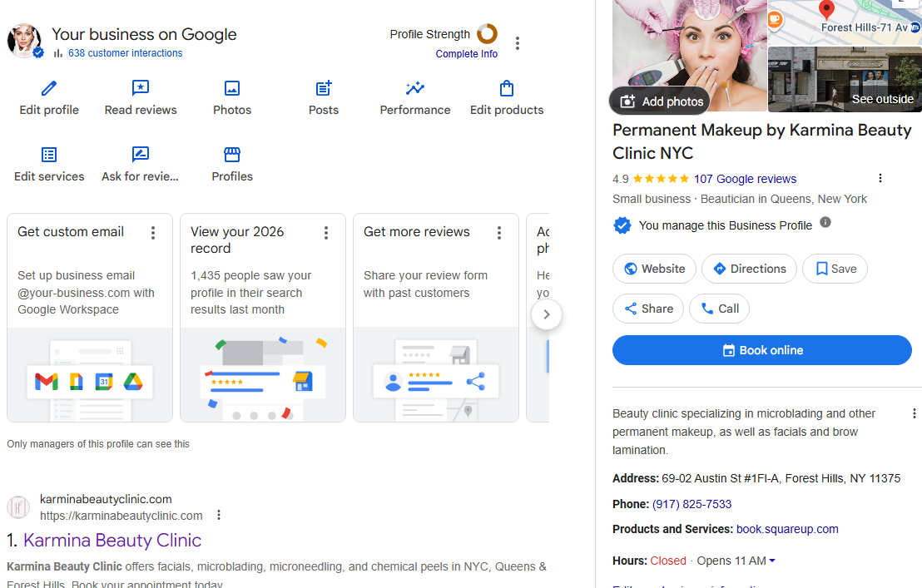Expand business hours dropdown arrow

(772, 561)
